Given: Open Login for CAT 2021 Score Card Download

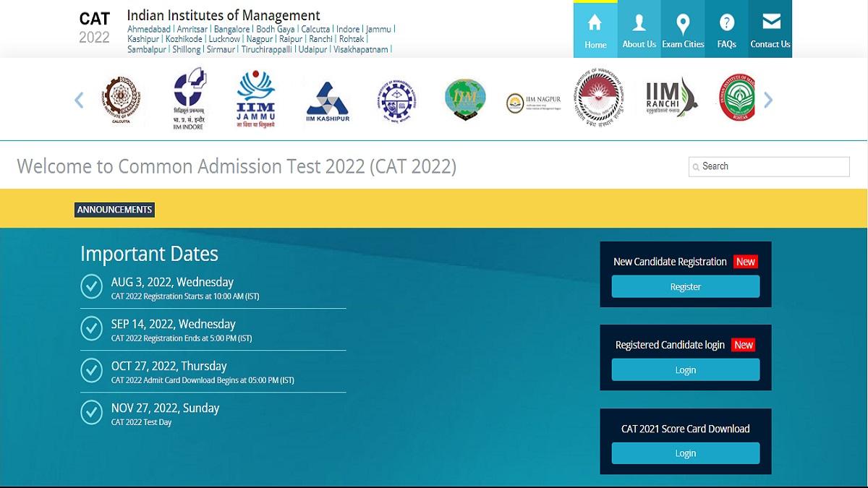Looking at the screenshot, I should click(x=685, y=453).
